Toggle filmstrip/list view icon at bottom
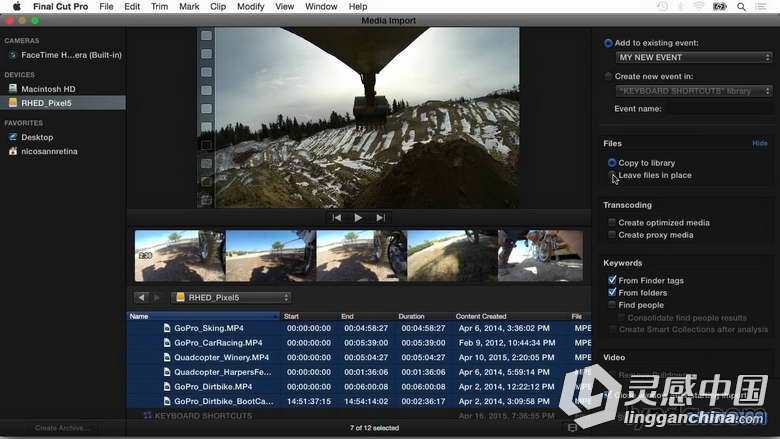Viewport: 780px width, 439px height. click(x=573, y=428)
